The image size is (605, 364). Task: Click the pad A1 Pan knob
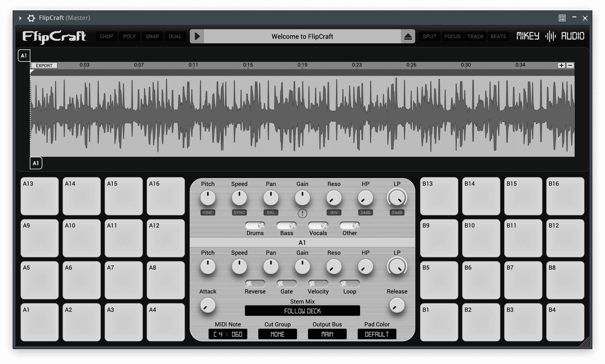pyautogui.click(x=271, y=267)
